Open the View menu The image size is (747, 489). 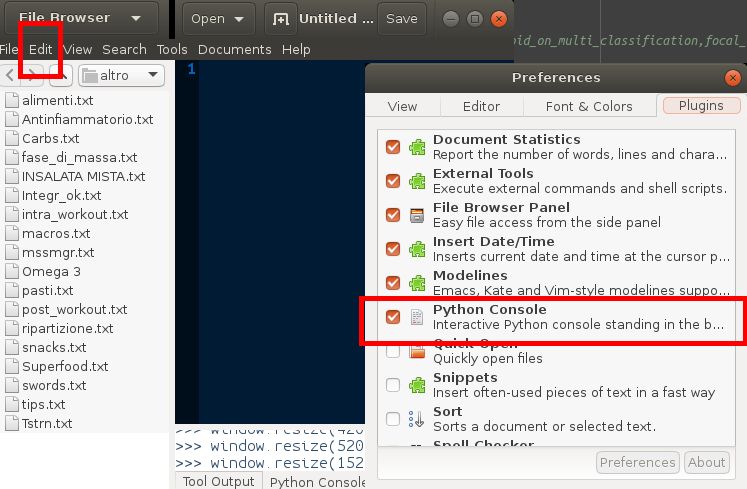[x=77, y=50]
